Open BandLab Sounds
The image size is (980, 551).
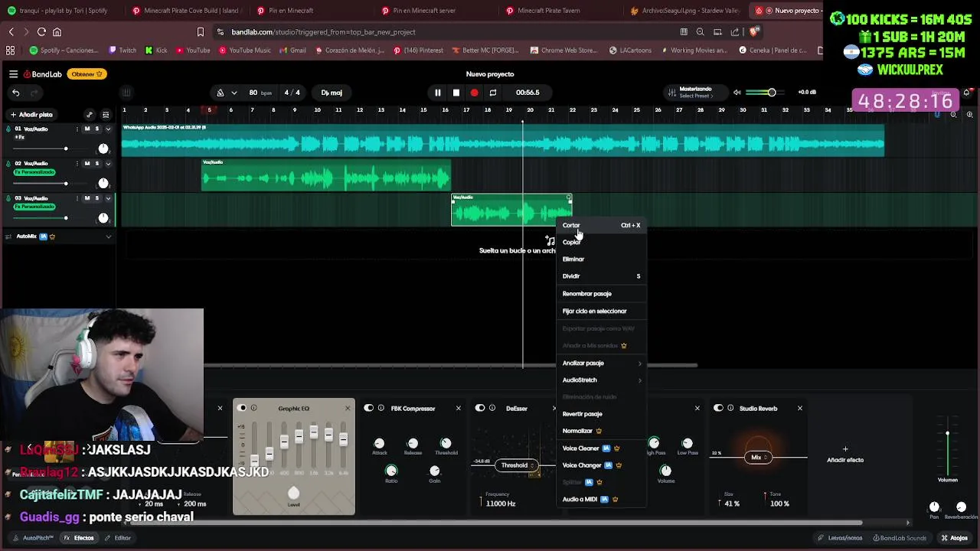pyautogui.click(x=899, y=538)
